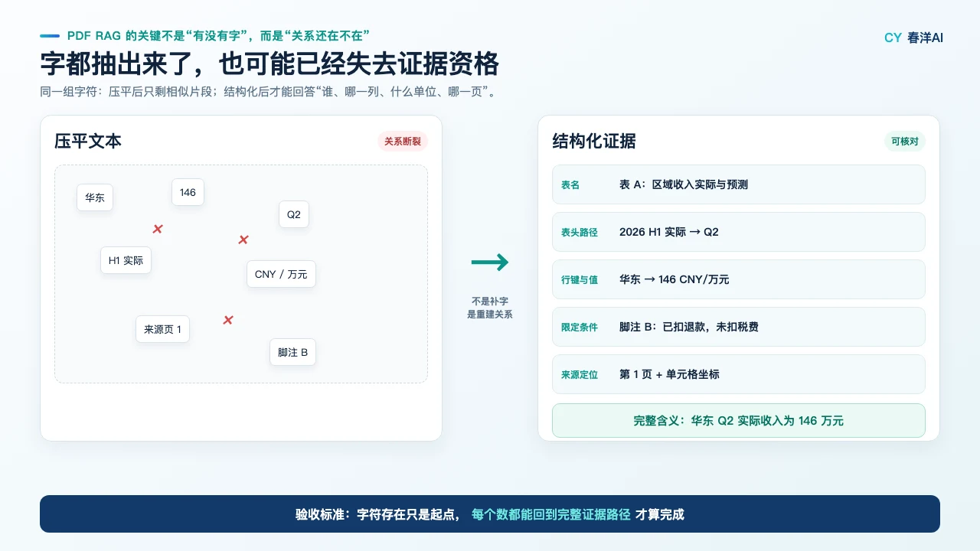Screen dimensions: 980x551
Task: Click the 脚注 B chip in the flattened text panel
Action: (x=292, y=352)
